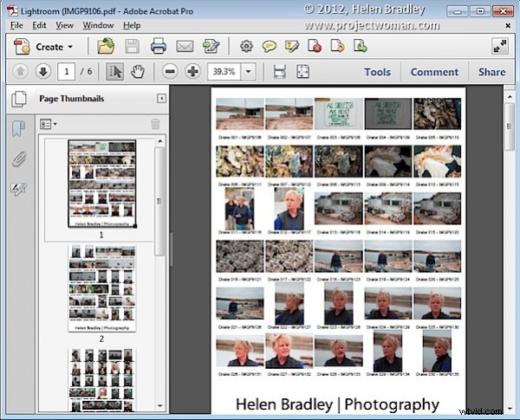Click thumbnails panel scrollbar thumb
Screen dimensions: 520x420
(159, 201)
